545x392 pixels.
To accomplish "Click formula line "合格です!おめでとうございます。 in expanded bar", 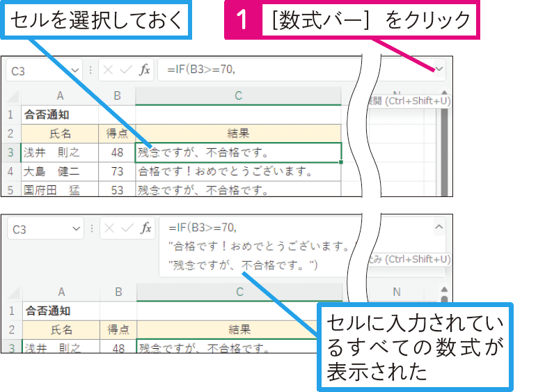I will [x=259, y=246].
